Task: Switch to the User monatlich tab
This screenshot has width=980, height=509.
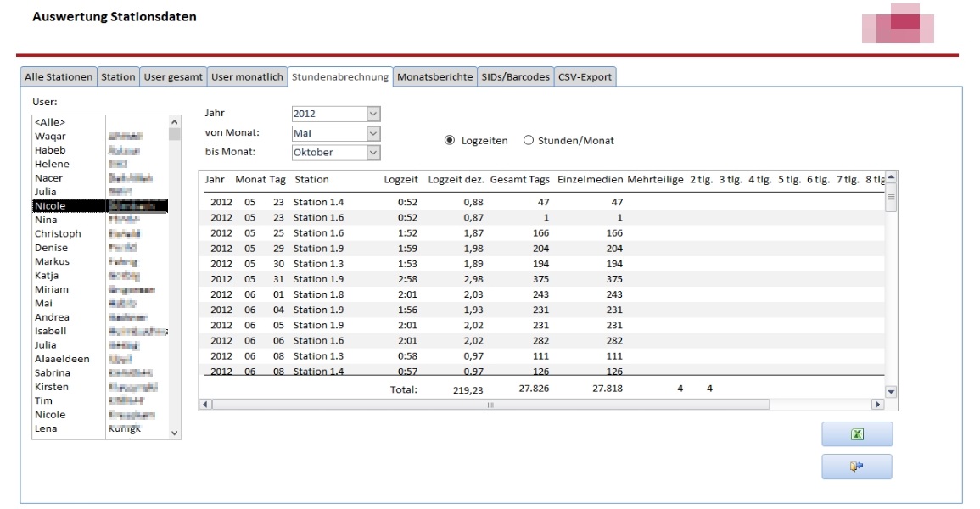Action: click(x=247, y=77)
